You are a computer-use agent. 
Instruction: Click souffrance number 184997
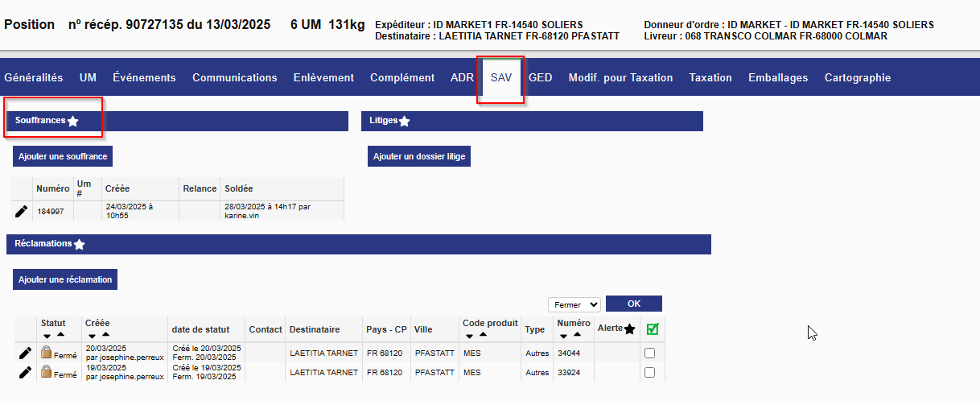pos(51,211)
